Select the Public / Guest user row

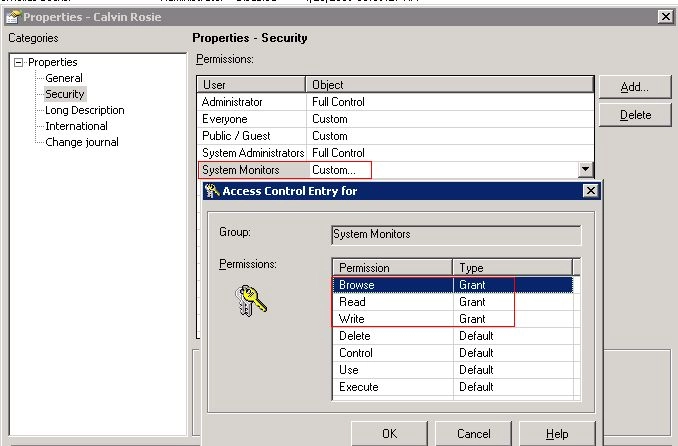[x=395, y=136]
